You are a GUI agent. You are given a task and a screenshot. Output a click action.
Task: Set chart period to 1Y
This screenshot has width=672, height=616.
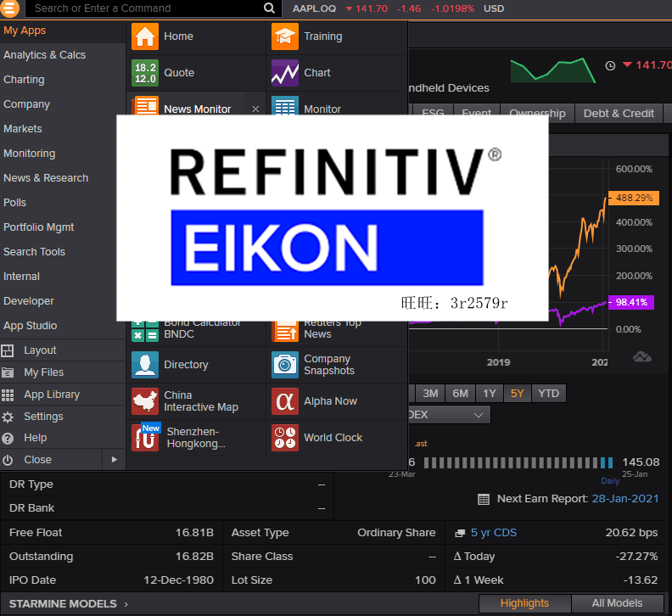click(x=490, y=394)
